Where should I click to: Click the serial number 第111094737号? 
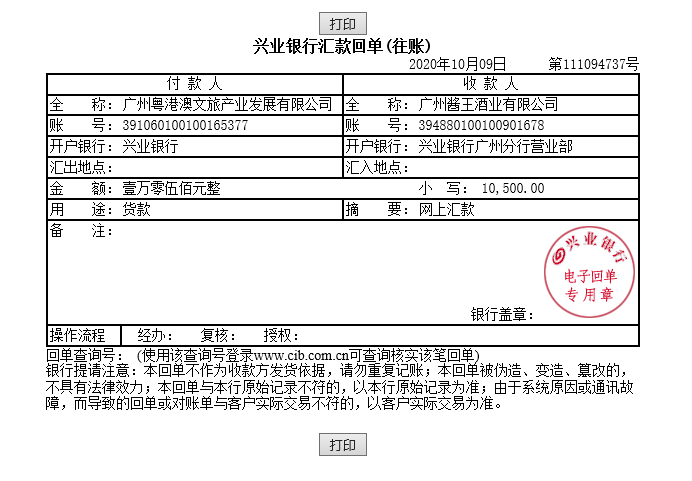pyautogui.click(x=593, y=64)
